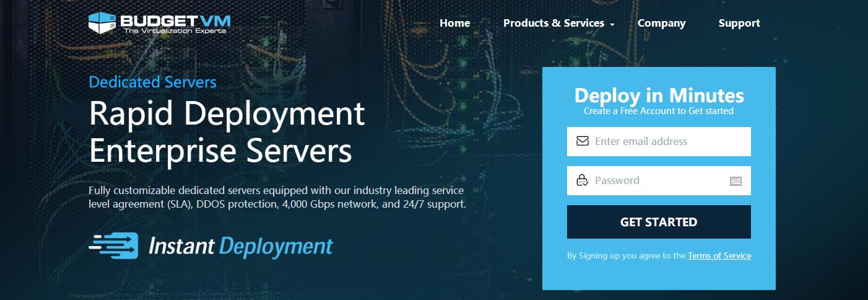Image resolution: width=868 pixels, height=300 pixels.
Task: Click the Instant Deployment speeding arrow icon
Action: click(x=113, y=246)
